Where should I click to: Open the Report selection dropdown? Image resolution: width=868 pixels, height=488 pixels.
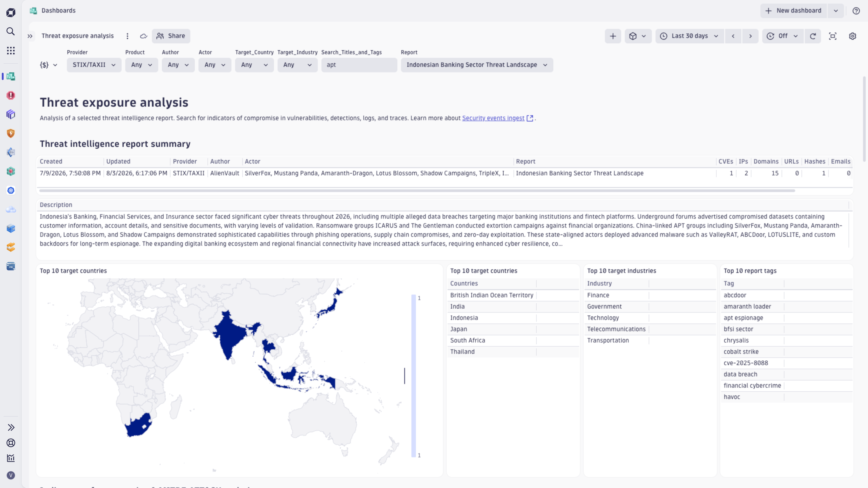[x=477, y=65]
